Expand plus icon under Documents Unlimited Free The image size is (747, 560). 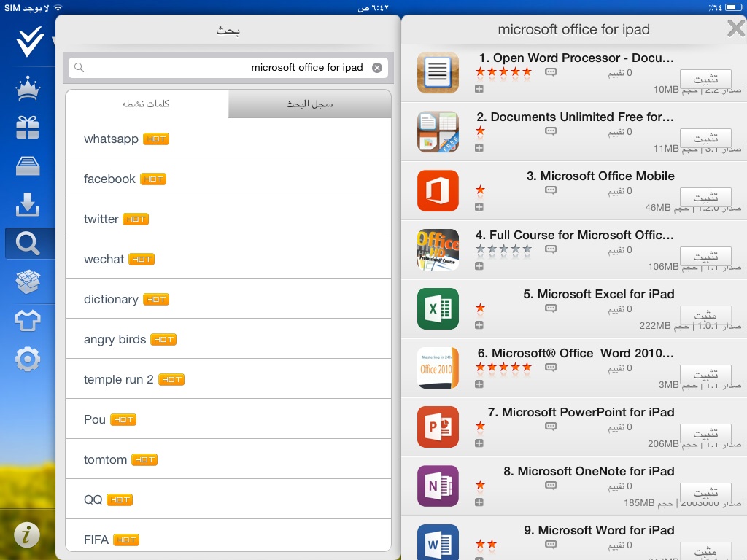coord(479,148)
